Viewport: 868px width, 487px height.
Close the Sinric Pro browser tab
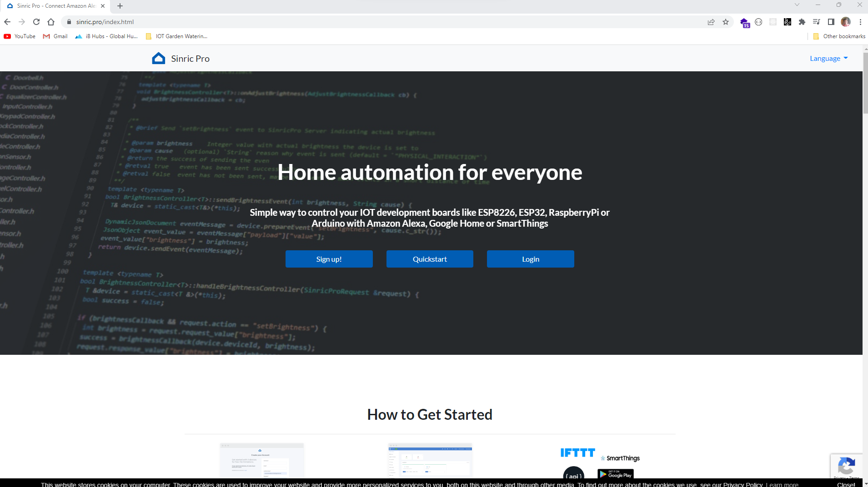coord(103,6)
